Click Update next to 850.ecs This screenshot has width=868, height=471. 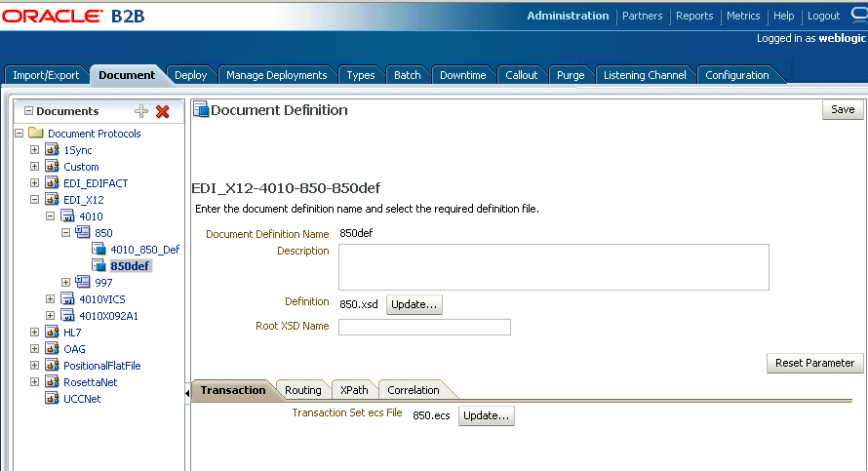coord(486,415)
